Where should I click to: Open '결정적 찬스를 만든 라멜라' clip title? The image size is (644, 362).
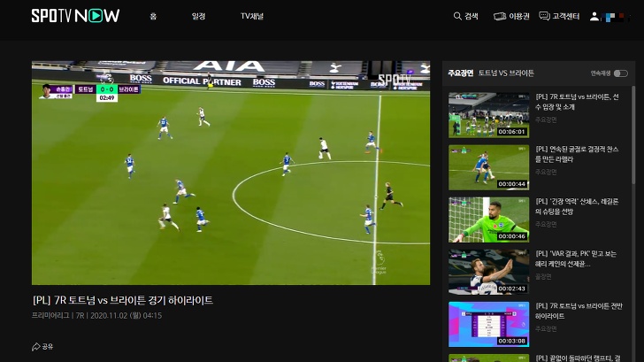tap(577, 154)
